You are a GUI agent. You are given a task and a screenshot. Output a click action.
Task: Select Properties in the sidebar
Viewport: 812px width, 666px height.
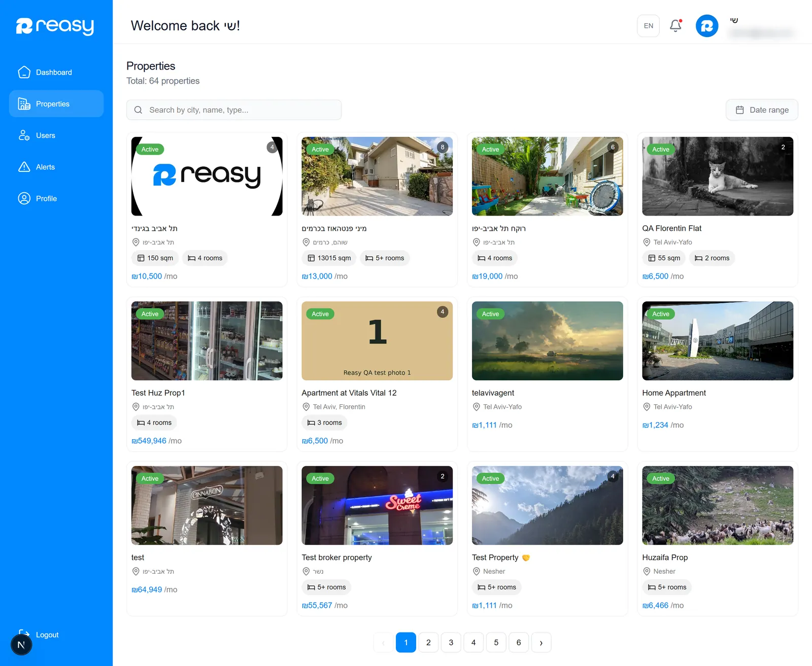pos(56,103)
